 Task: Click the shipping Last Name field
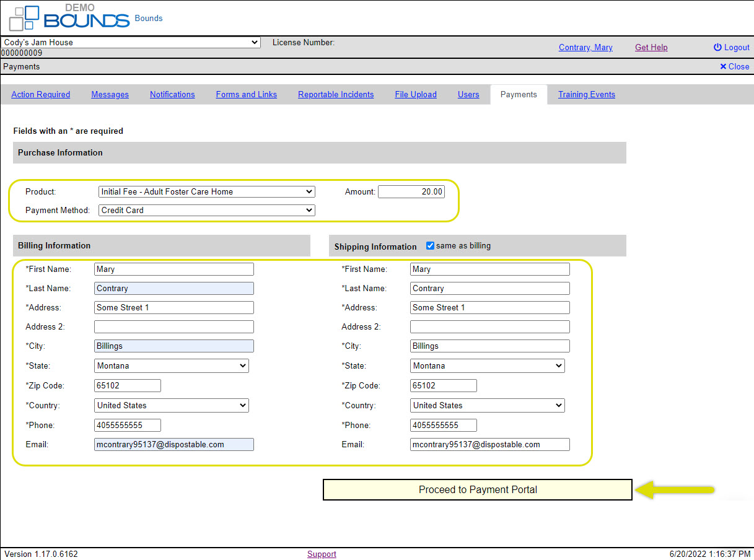490,288
